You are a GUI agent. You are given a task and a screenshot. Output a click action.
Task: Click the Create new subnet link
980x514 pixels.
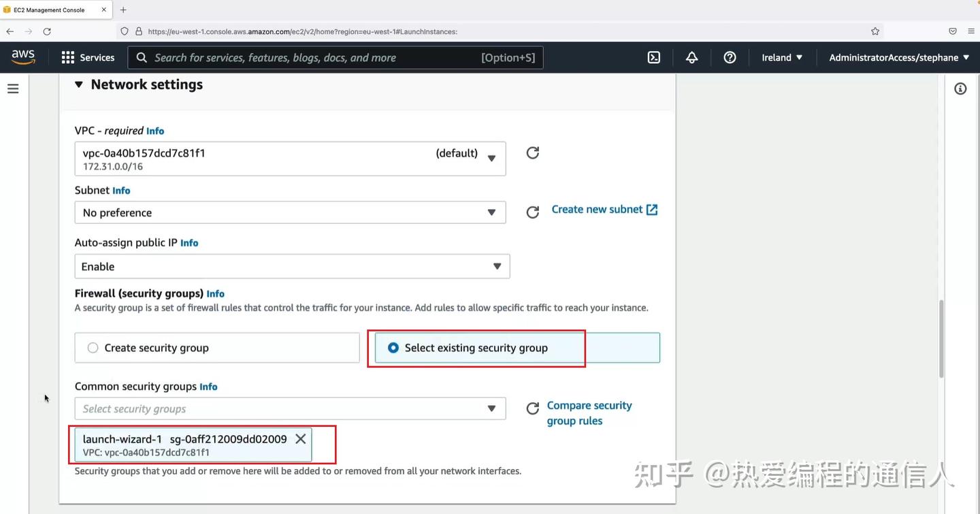598,209
